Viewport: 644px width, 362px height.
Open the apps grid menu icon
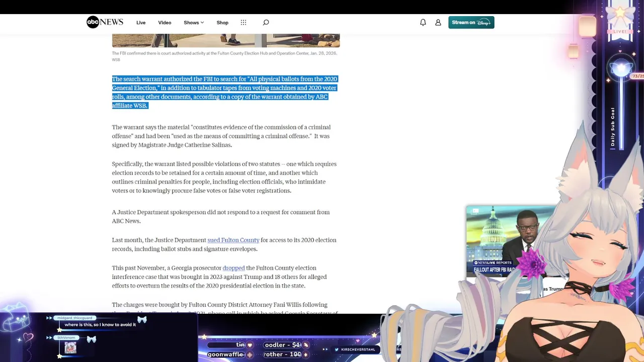pyautogui.click(x=244, y=22)
